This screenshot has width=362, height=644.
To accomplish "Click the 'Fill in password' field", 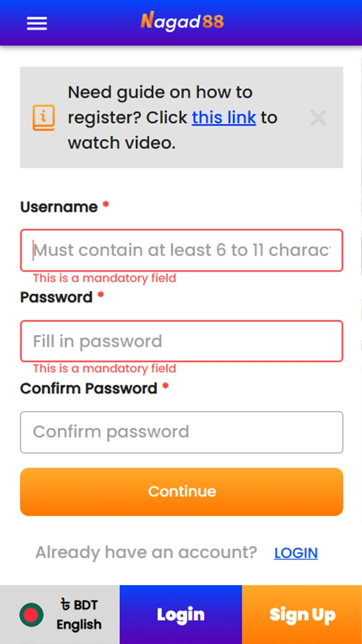I will coord(182,341).
